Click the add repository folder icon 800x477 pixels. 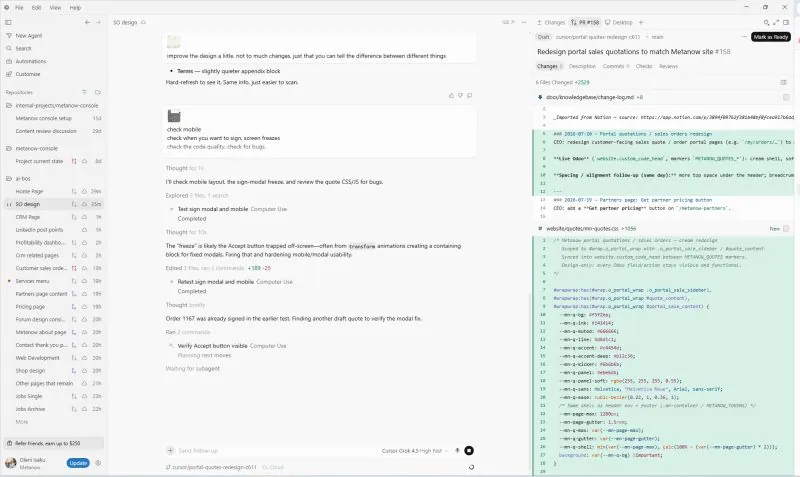(97, 92)
